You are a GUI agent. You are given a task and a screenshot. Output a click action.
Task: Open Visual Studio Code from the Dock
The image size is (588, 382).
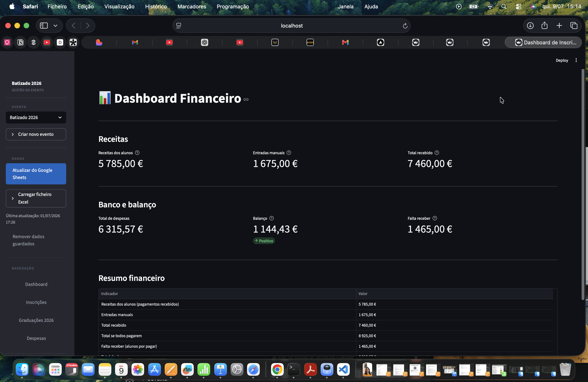(x=343, y=369)
